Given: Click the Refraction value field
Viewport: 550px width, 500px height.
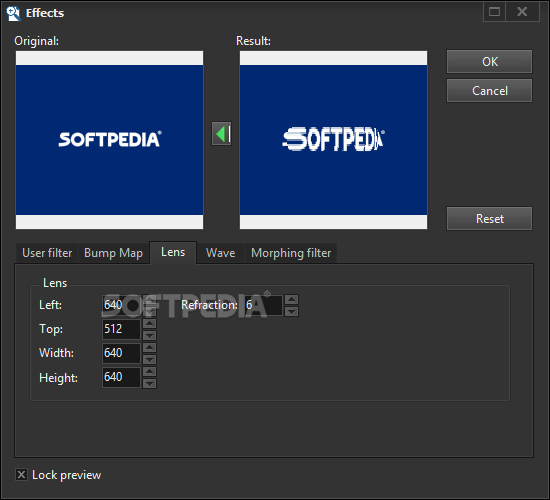Looking at the screenshot, I should pyautogui.click(x=263, y=305).
